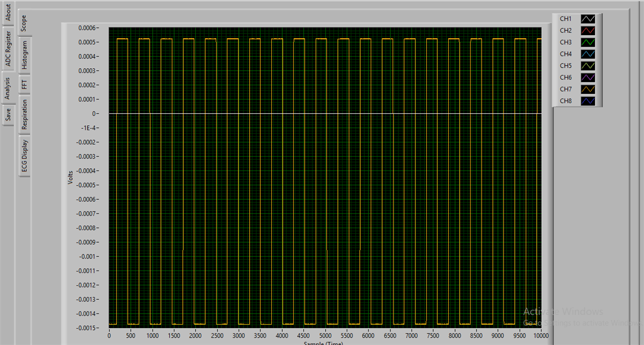This screenshot has width=644, height=345.
Task: Click the CH5 yellow plot legend icon
Action: (x=589, y=66)
